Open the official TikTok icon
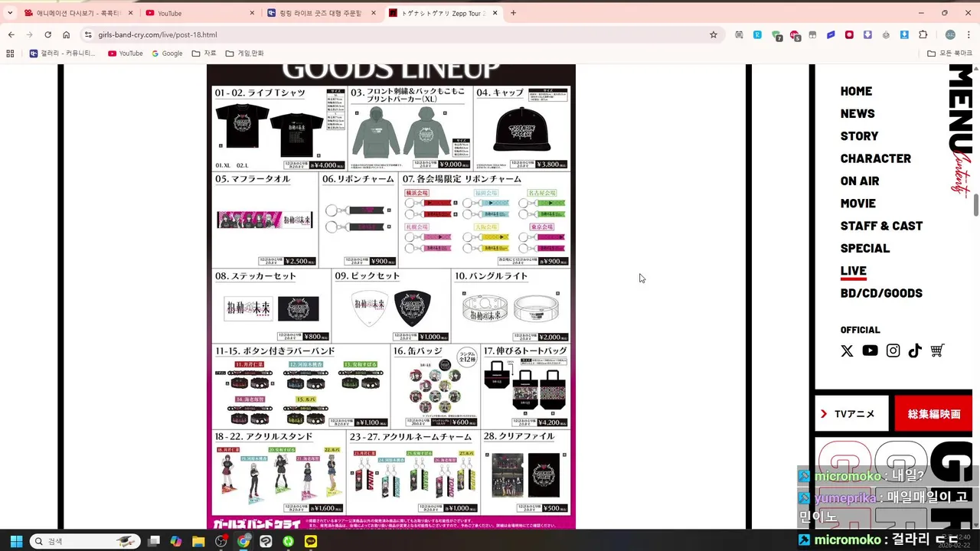 pyautogui.click(x=915, y=350)
